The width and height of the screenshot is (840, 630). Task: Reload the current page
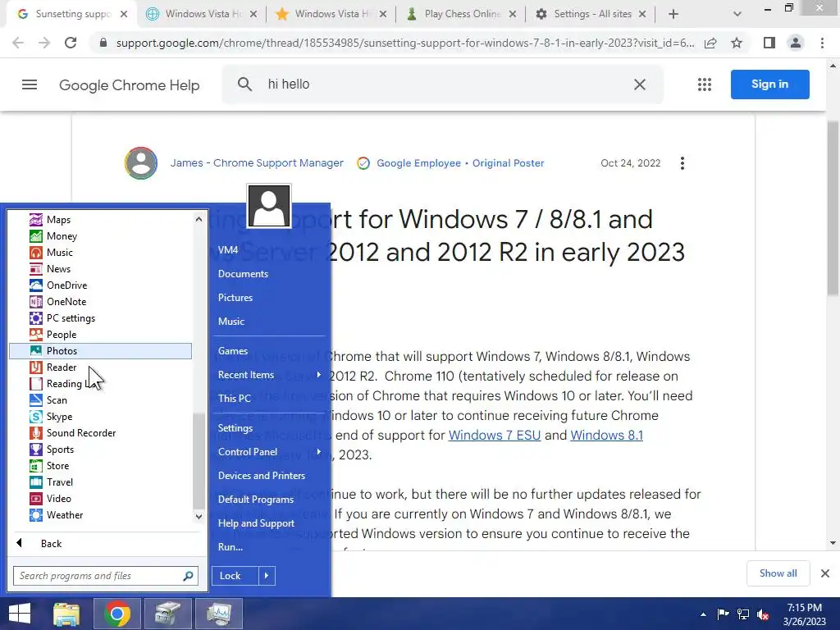(71, 43)
